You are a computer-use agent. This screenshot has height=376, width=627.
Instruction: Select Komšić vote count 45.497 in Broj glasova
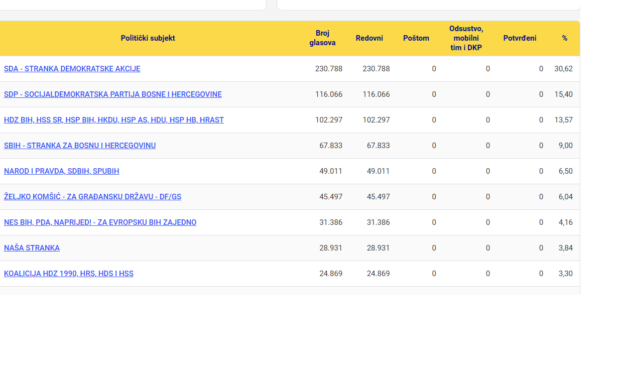coord(331,197)
